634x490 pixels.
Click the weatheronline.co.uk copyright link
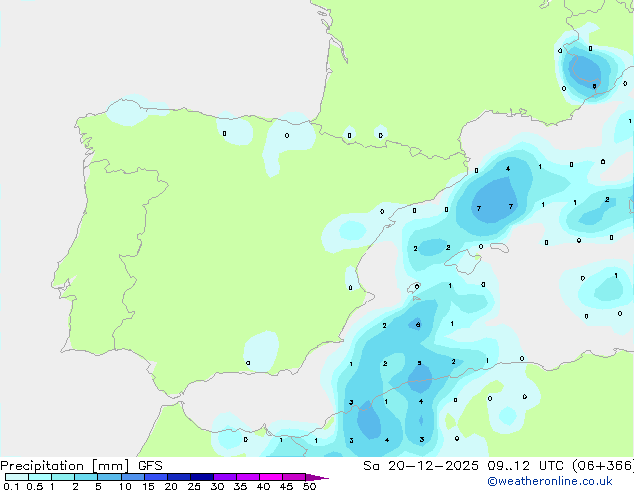point(550,481)
